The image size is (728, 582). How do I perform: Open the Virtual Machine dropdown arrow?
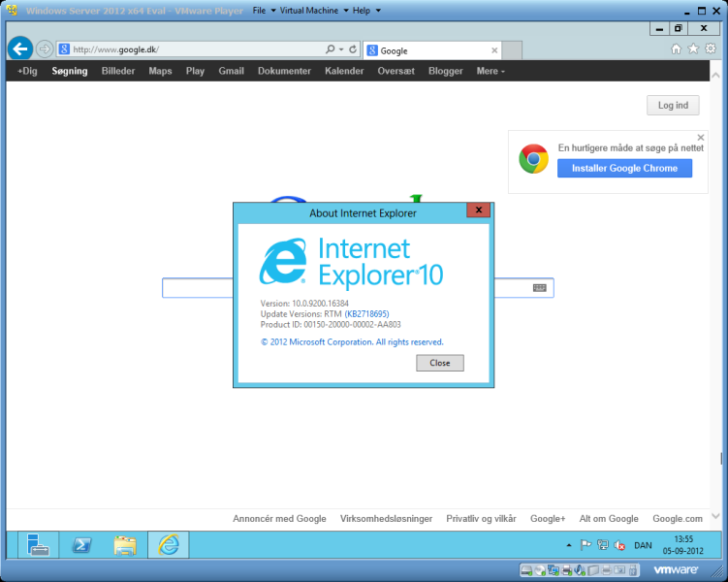346,11
